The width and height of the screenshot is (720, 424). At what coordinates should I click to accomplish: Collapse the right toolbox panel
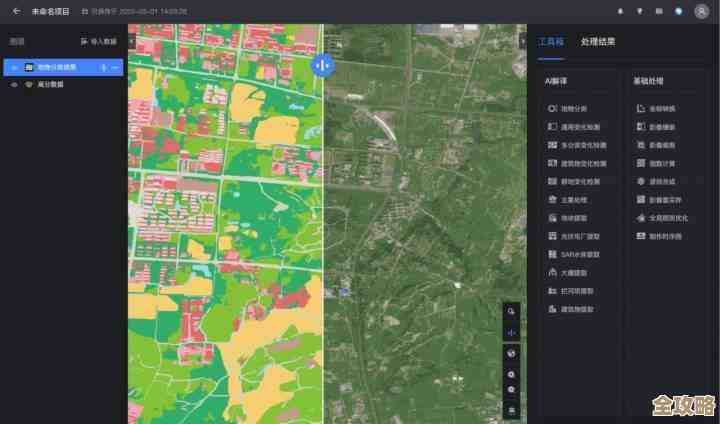click(522, 41)
